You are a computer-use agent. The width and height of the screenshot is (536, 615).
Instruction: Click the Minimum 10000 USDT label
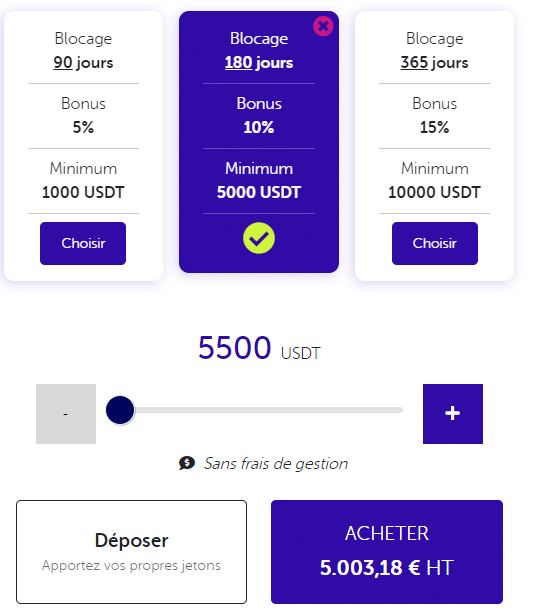[434, 180]
